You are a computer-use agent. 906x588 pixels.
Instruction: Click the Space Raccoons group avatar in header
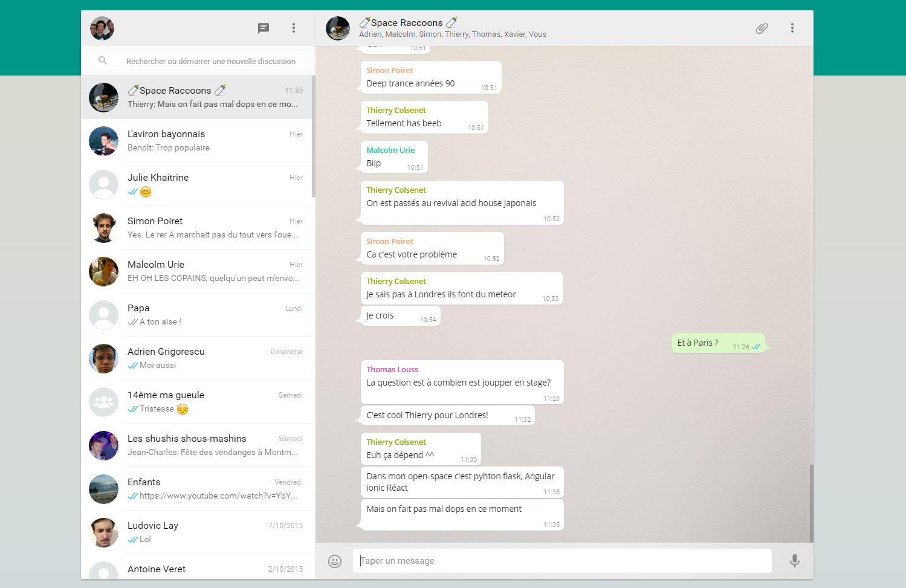pyautogui.click(x=338, y=28)
